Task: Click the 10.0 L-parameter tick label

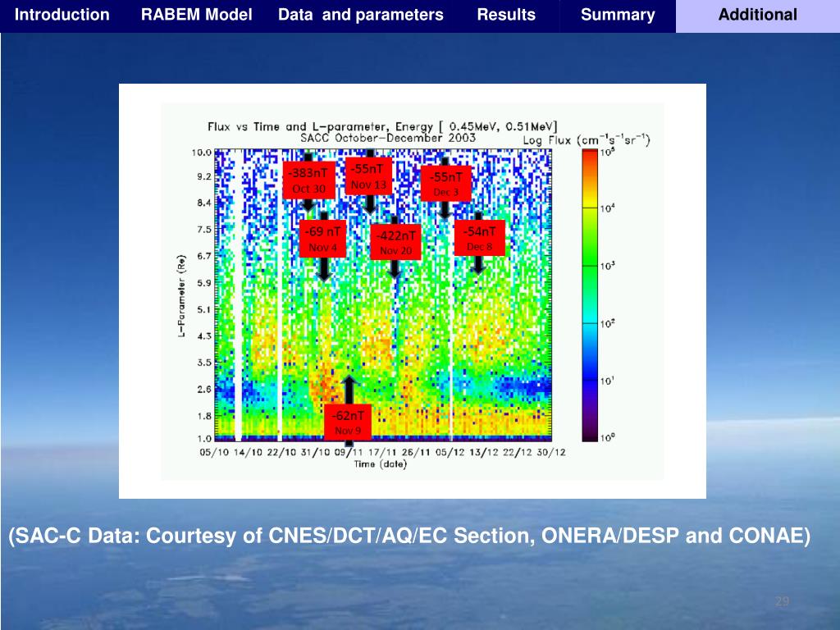Action: (202, 153)
